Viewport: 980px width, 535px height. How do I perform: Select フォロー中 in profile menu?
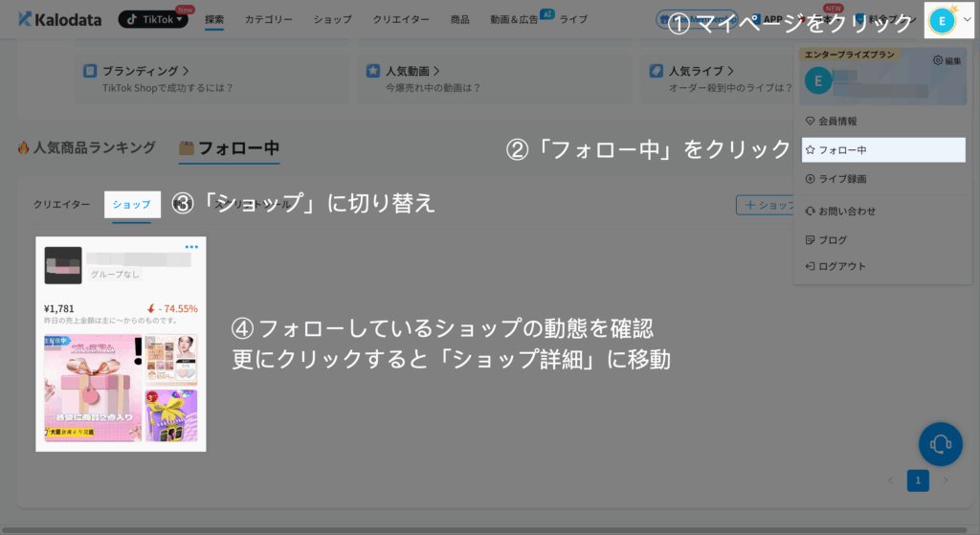point(883,150)
